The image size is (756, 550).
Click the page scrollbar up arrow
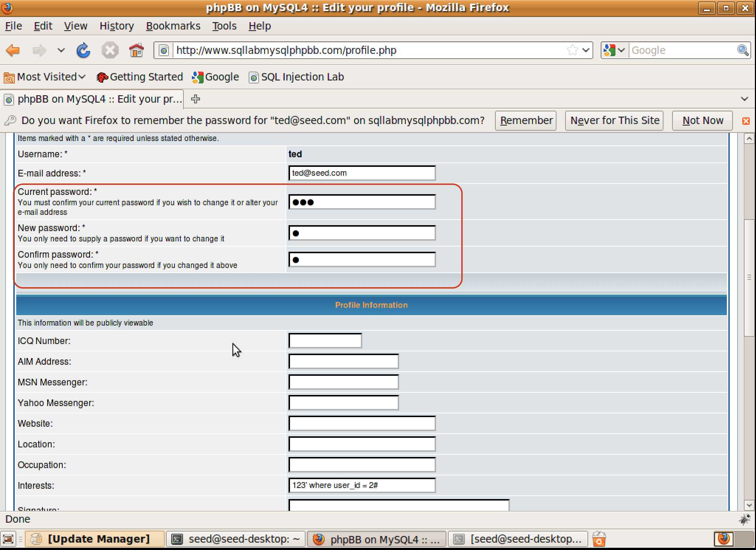[749, 139]
